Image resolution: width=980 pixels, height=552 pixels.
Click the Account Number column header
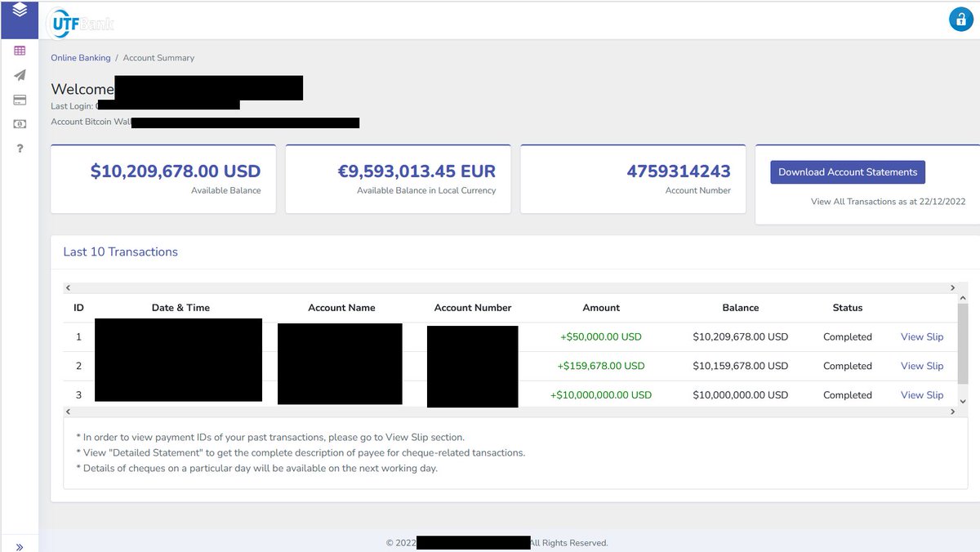tap(473, 308)
